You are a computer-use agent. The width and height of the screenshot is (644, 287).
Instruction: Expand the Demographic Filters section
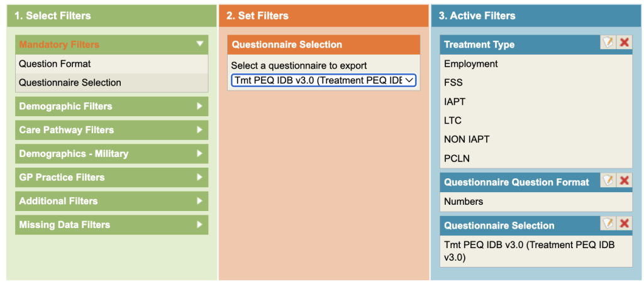(200, 106)
